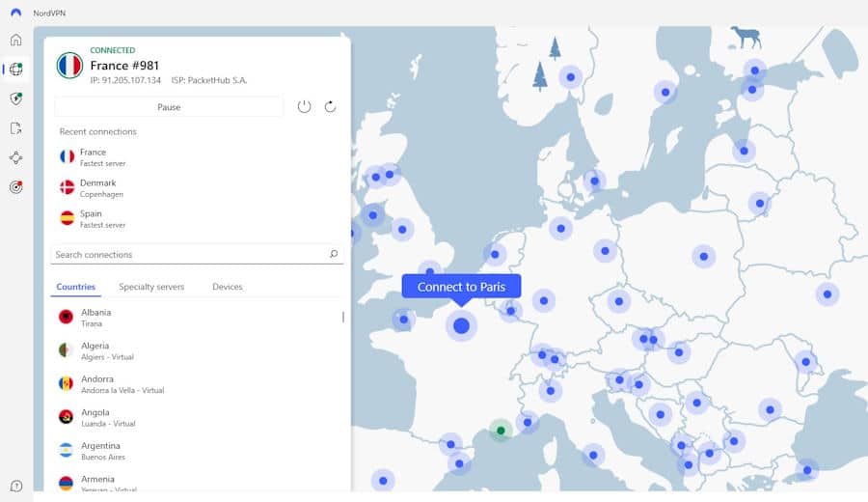This screenshot has width=868, height=502.
Task: Click the CONNECTED status label
Action: pyautogui.click(x=113, y=50)
